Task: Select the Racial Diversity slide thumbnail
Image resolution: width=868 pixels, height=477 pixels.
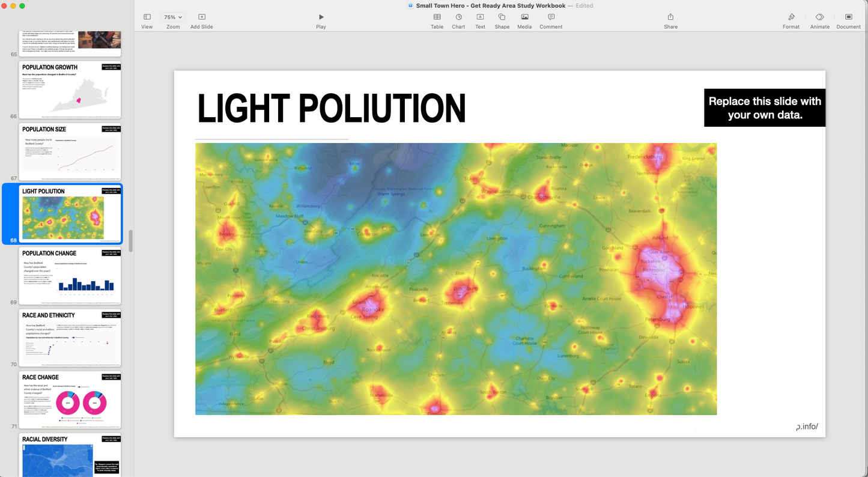Action: point(70,455)
